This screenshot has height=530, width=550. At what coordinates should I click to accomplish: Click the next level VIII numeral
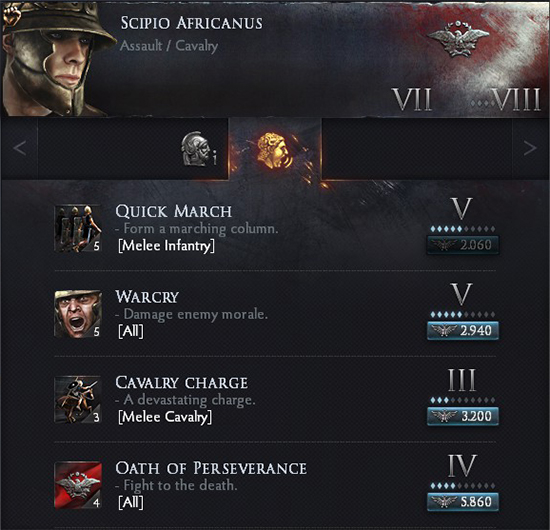[516, 100]
